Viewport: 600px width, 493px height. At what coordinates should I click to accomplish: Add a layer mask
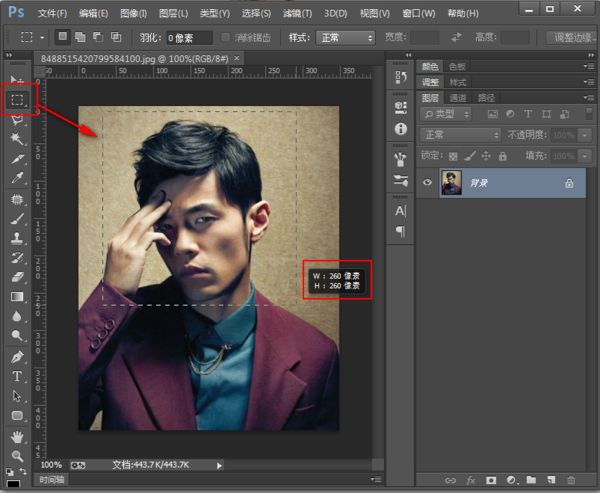coord(491,480)
